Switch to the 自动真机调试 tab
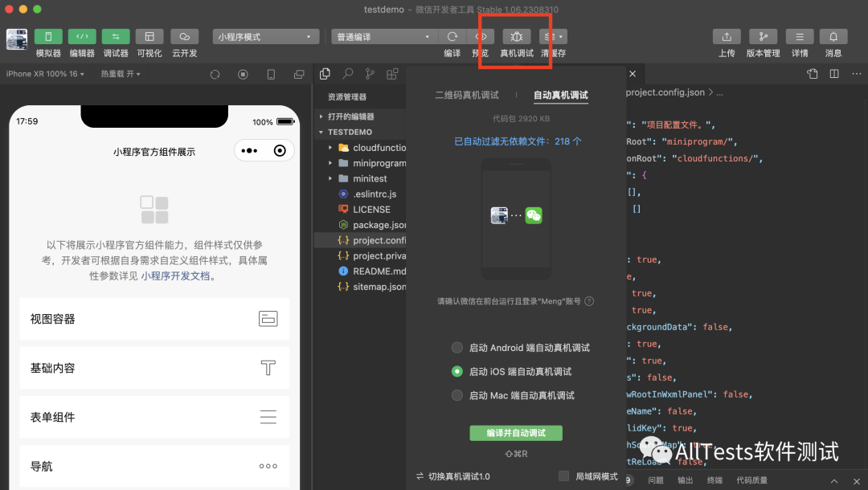Screen dimensions: 868x490 click(x=561, y=95)
